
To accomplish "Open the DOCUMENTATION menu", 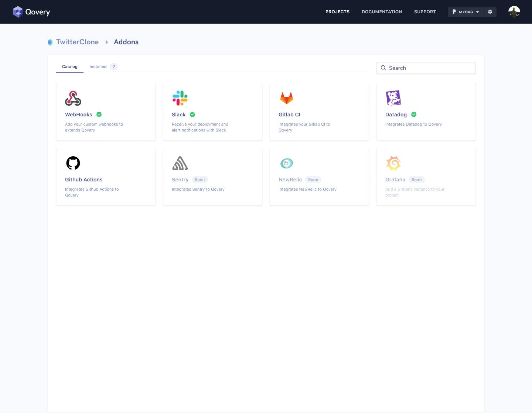I will pyautogui.click(x=382, y=12).
